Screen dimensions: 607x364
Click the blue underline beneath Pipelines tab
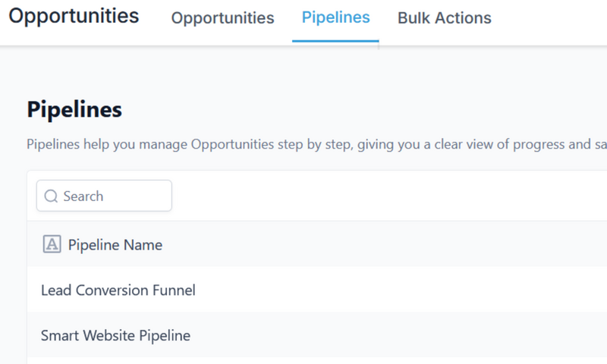click(335, 41)
